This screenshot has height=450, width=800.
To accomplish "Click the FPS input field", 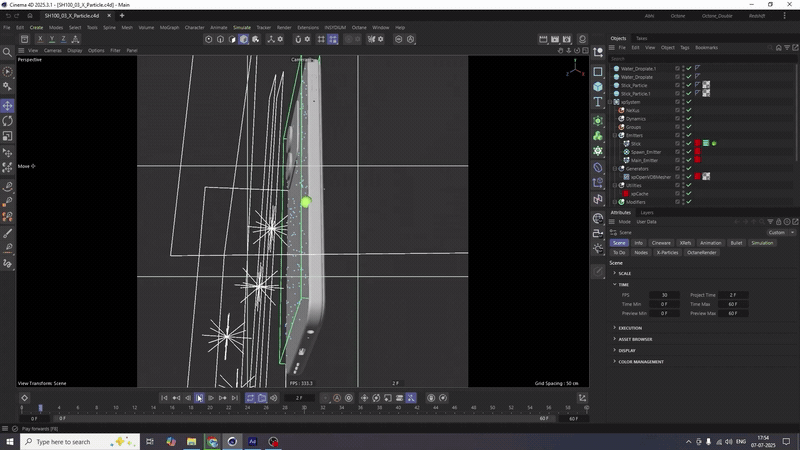I will point(664,295).
